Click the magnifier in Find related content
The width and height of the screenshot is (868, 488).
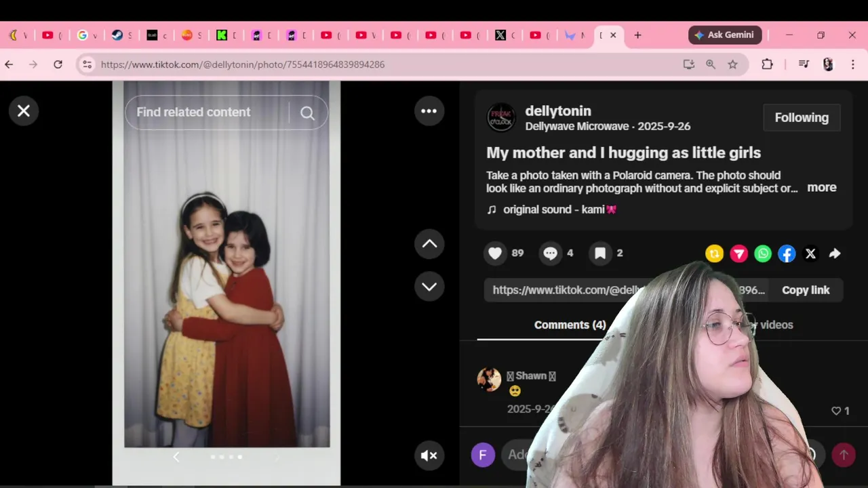point(308,113)
